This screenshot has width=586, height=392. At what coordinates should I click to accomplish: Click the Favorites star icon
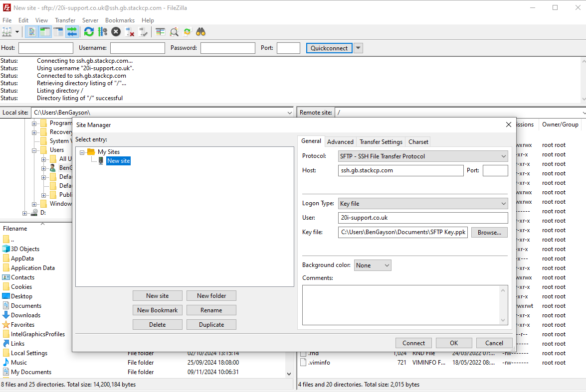pos(6,325)
